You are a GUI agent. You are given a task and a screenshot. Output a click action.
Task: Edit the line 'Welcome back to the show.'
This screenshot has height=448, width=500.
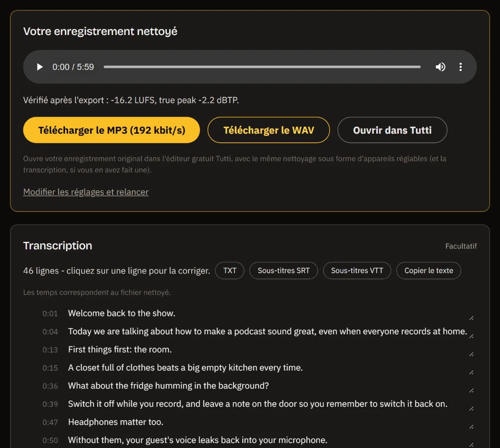click(270, 314)
